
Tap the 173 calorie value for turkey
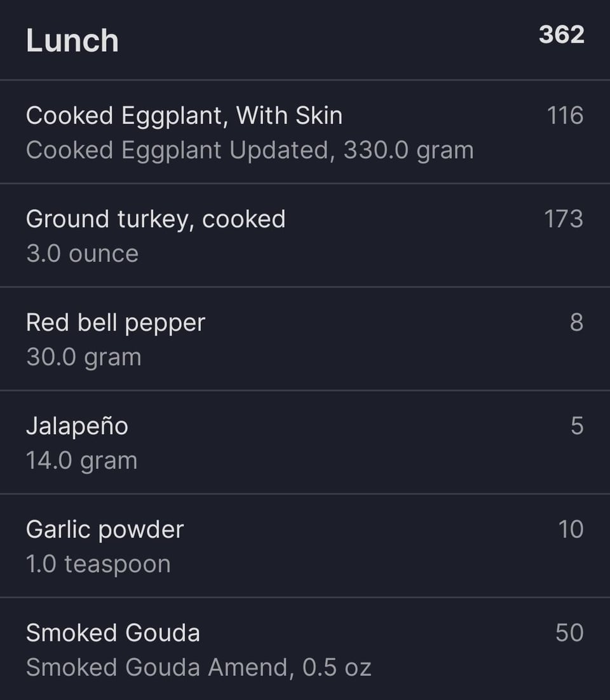coord(563,219)
